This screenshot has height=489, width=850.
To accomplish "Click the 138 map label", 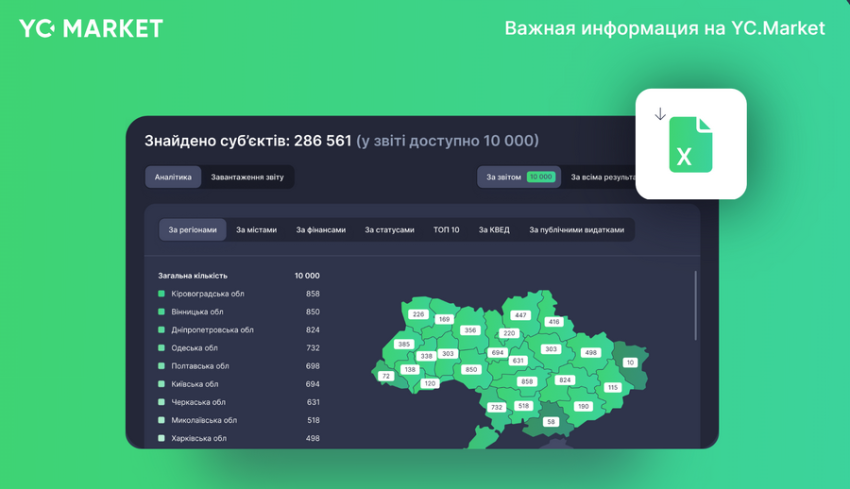I will click(410, 370).
